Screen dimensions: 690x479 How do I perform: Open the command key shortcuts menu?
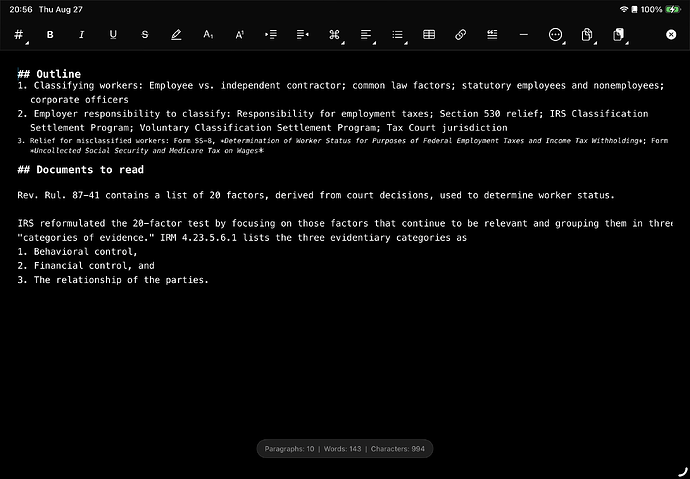click(x=334, y=35)
